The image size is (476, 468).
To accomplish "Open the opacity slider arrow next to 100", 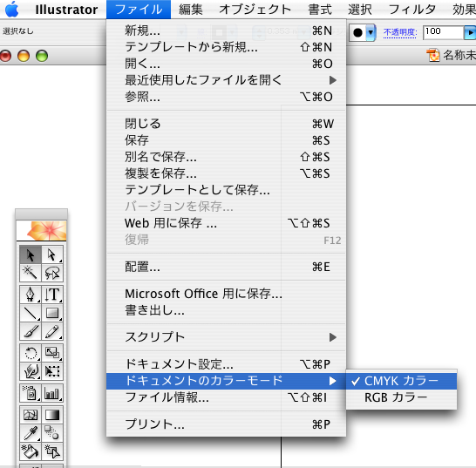I will (x=470, y=32).
